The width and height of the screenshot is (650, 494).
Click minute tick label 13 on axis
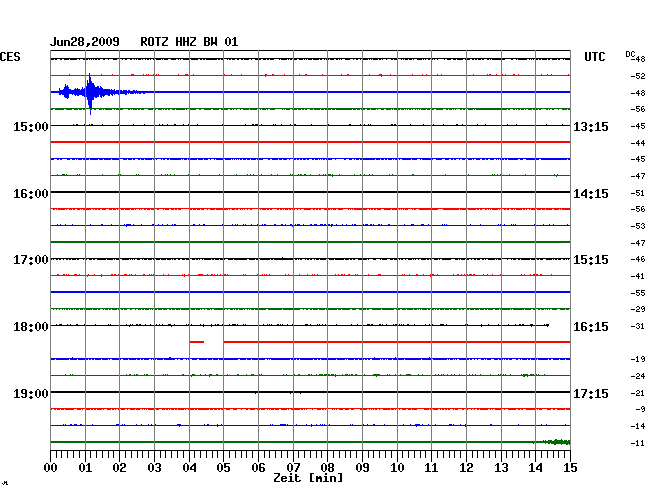point(501,467)
